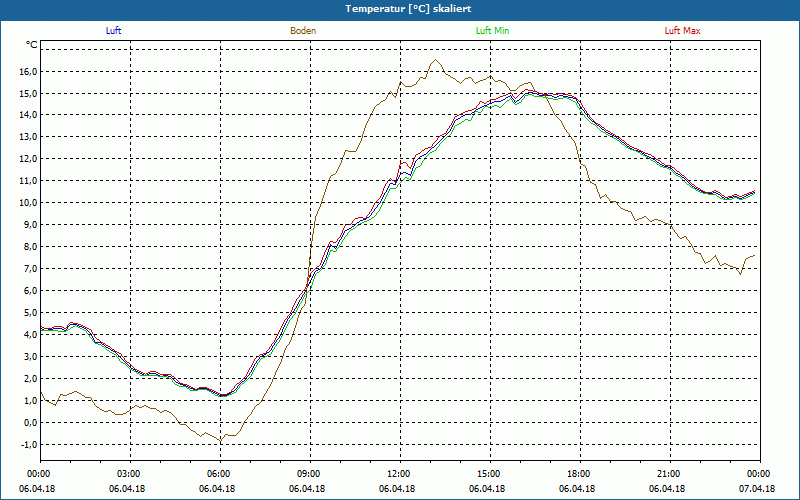This screenshot has width=800, height=500.
Task: Click the '06:00' time axis label
Action: tap(217, 474)
